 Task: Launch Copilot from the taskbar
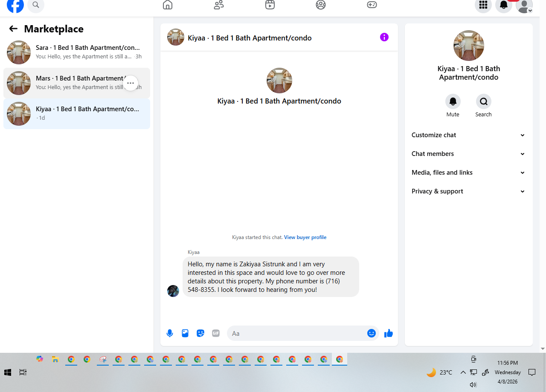(40, 359)
